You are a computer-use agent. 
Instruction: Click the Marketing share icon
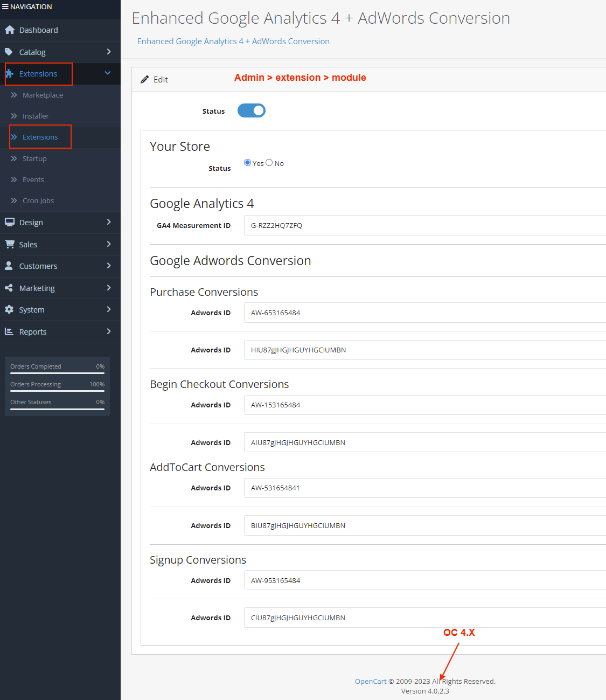point(9,288)
